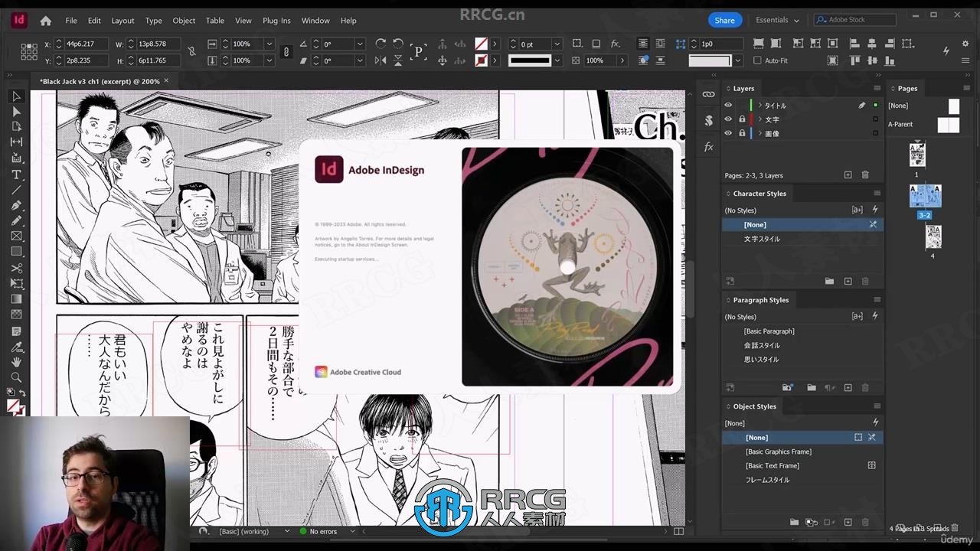Open the preflight No errors dropdown
This screenshot has height=551, width=980.
click(353, 531)
